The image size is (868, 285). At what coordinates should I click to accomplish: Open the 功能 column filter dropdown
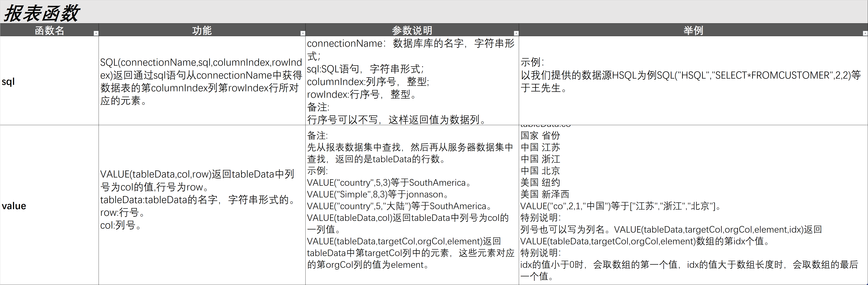pyautogui.click(x=303, y=33)
